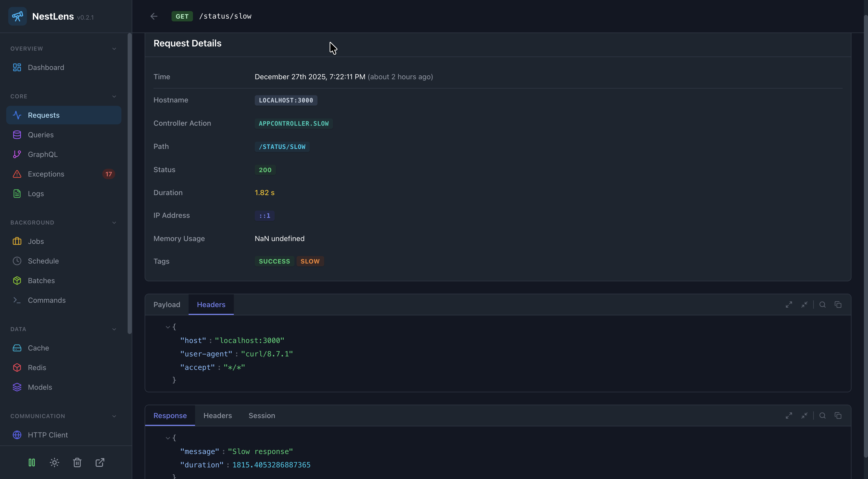Collapse the OVERVIEW sidebar section
Image resolution: width=868 pixels, height=479 pixels.
point(114,49)
